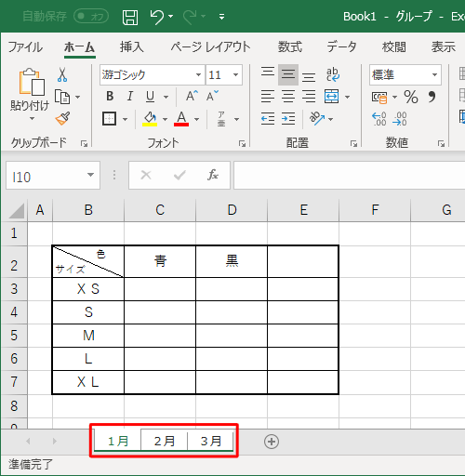This screenshot has height=476, width=465.
Task: Click the Paste (貼り付け) clipboard icon
Action: (x=32, y=82)
